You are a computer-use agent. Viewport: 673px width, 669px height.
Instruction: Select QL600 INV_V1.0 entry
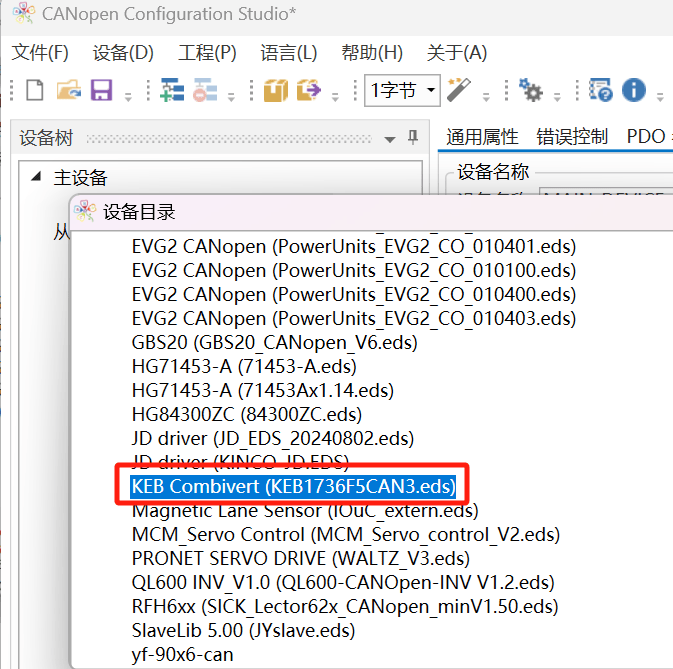click(343, 583)
